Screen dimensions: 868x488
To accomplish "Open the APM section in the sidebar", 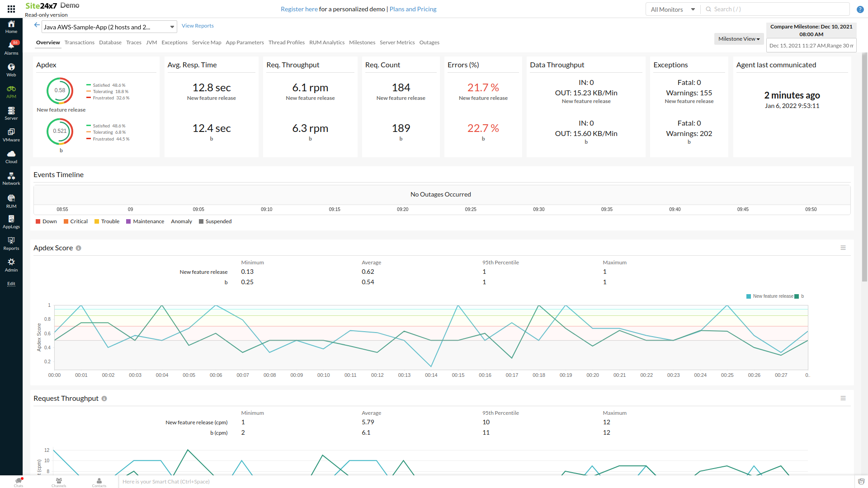I will [x=11, y=92].
